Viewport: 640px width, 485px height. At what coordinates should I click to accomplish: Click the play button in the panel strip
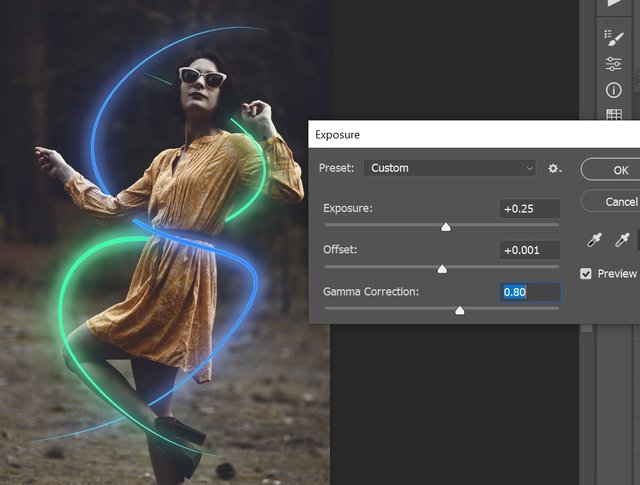click(x=614, y=3)
